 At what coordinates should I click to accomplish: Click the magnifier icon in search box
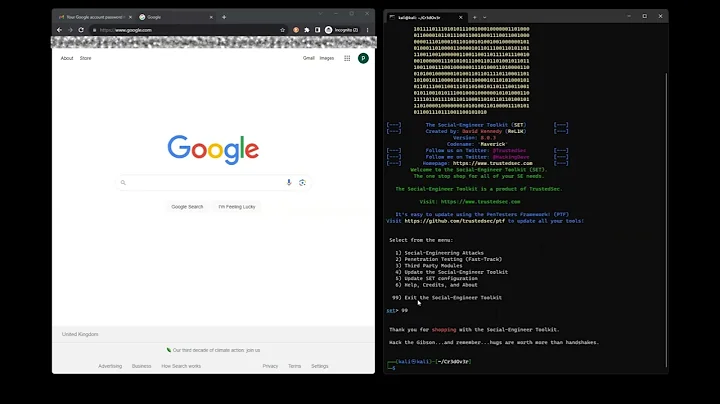click(x=123, y=183)
